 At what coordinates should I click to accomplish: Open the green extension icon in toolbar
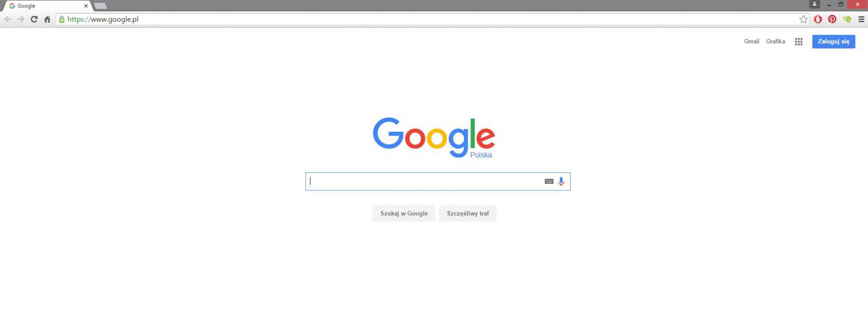pos(847,19)
